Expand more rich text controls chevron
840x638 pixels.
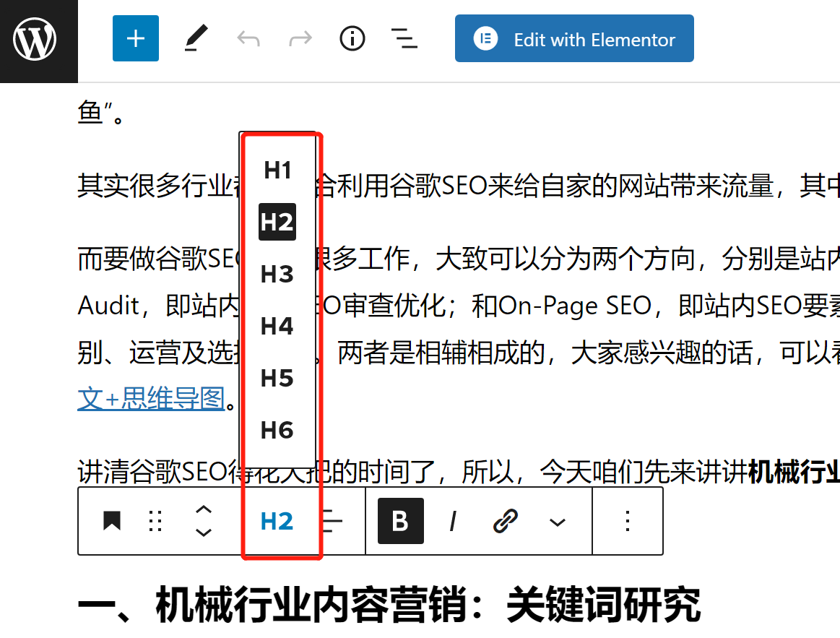coord(558,522)
